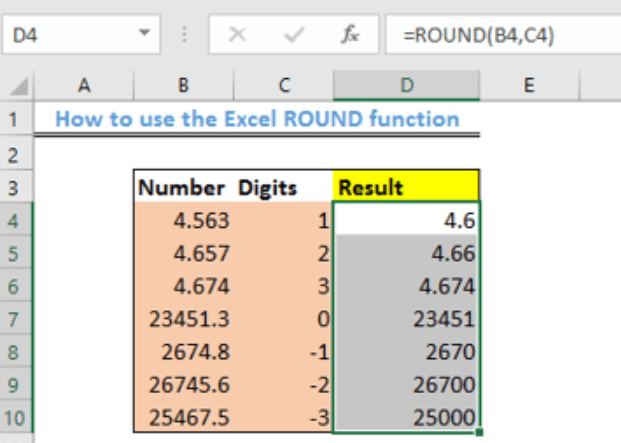621x443 pixels.
Task: Click the 'Number' header cell
Action: coord(183,186)
